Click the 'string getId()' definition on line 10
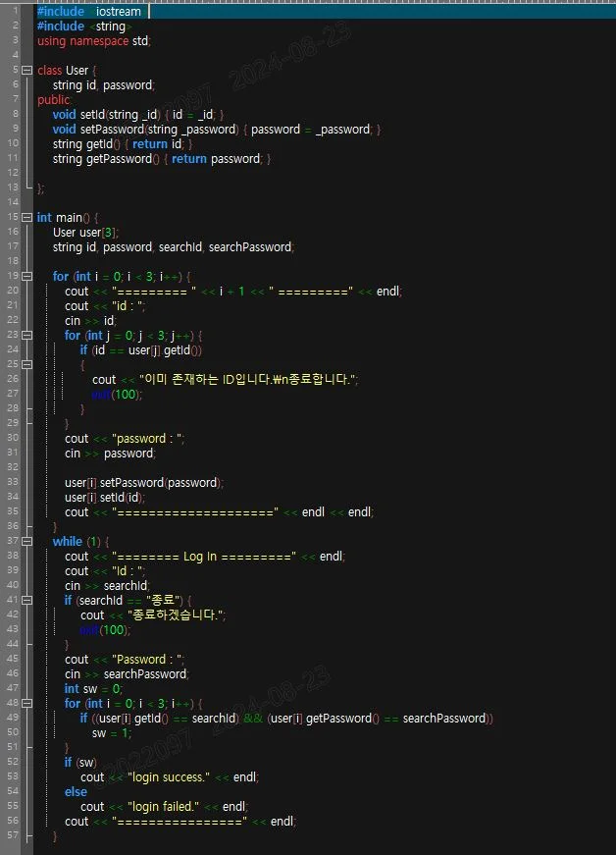 [122, 144]
